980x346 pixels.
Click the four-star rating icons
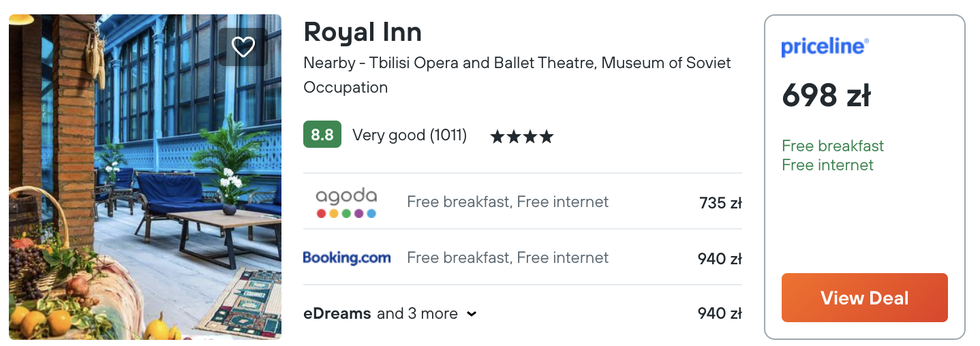(521, 137)
